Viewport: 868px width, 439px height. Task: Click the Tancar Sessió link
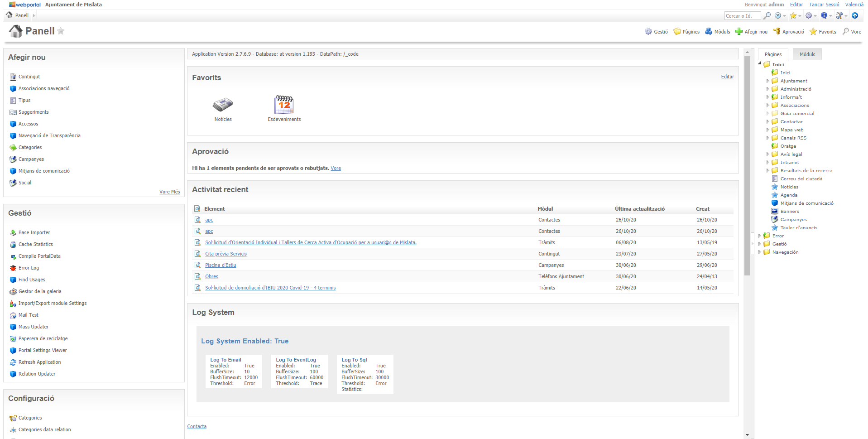click(x=824, y=5)
